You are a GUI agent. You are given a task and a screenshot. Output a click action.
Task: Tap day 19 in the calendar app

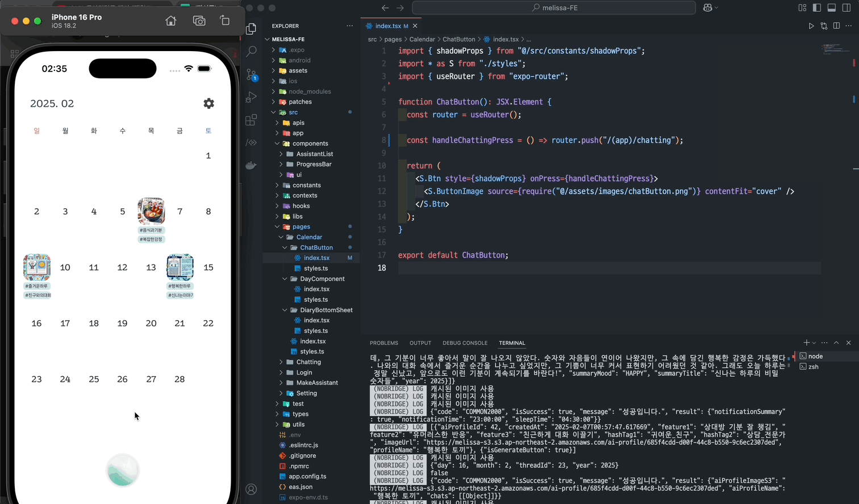pos(122,324)
